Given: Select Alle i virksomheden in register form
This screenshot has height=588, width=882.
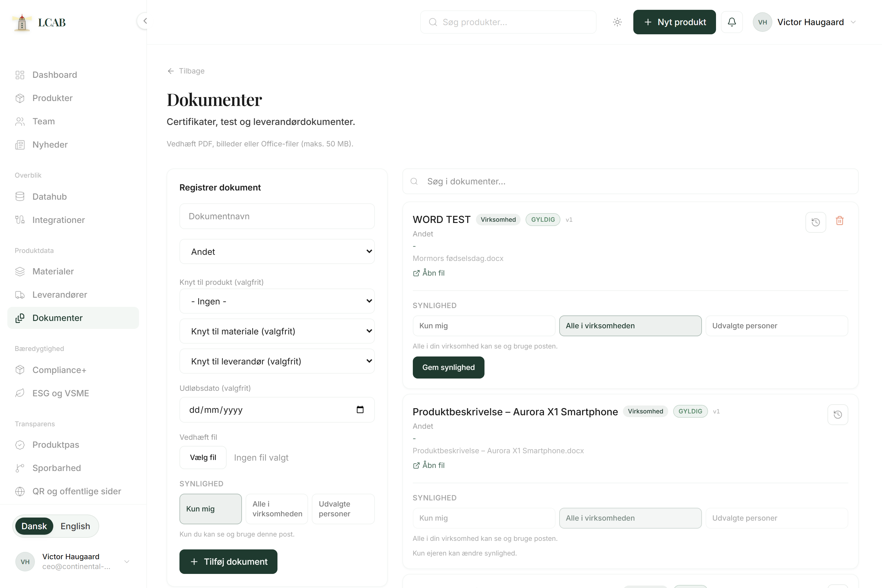Looking at the screenshot, I should click(x=277, y=508).
